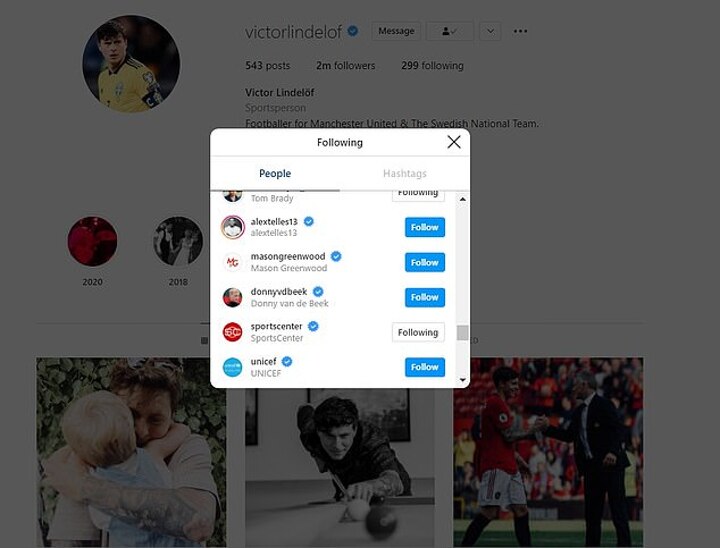
Task: Open unicef logo avatar
Action: (x=233, y=367)
